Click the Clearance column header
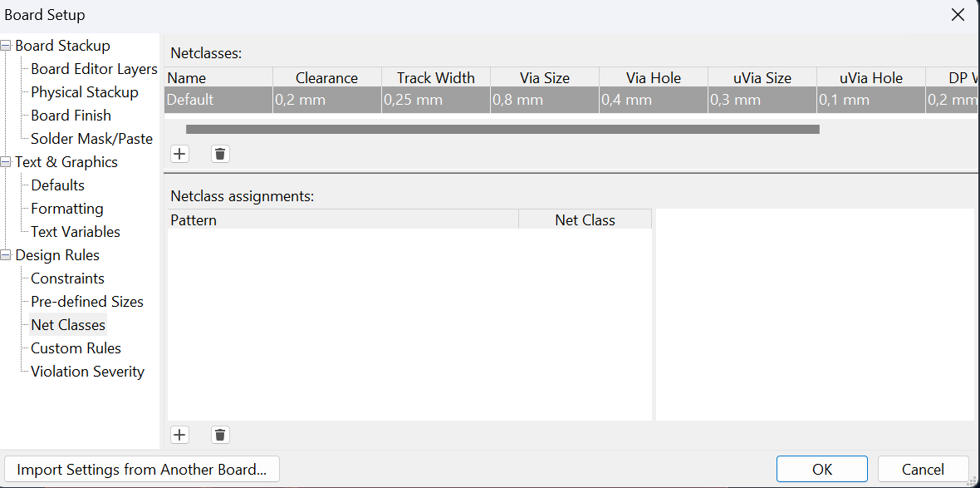The width and height of the screenshot is (980, 488). 327,77
